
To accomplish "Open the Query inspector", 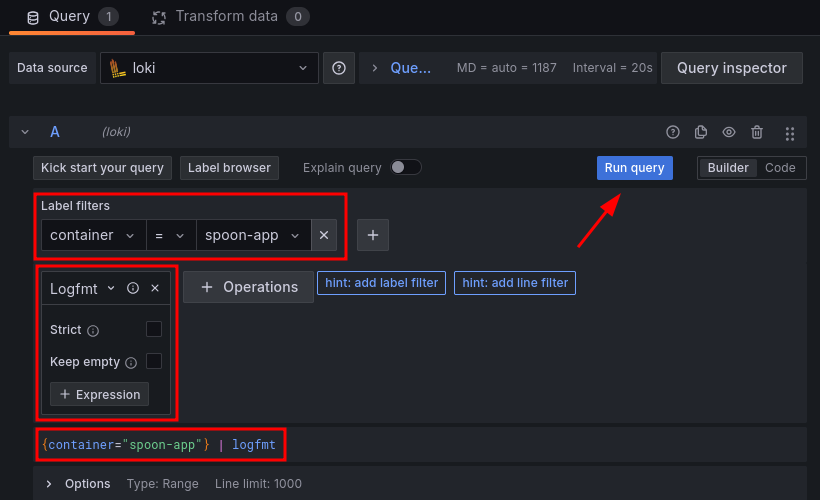I will coord(732,68).
